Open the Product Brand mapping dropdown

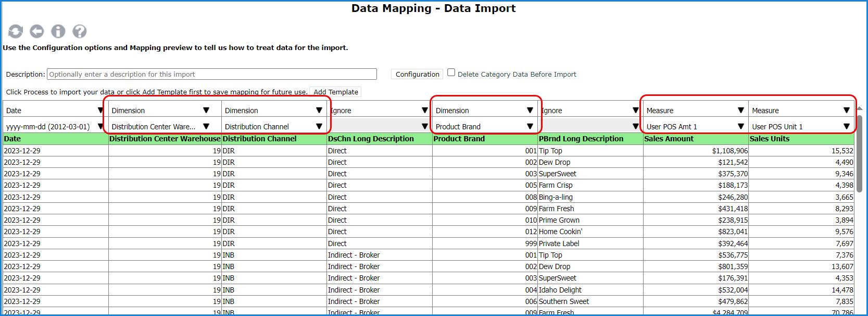click(x=484, y=126)
